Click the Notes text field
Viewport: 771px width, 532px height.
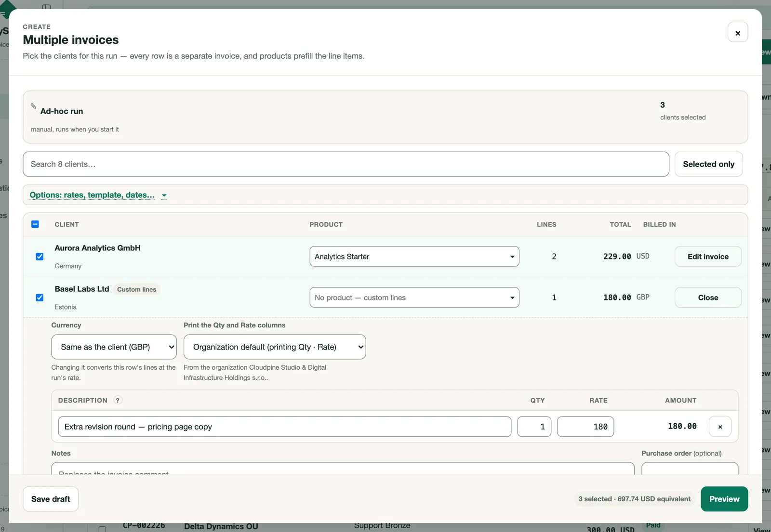click(x=343, y=468)
